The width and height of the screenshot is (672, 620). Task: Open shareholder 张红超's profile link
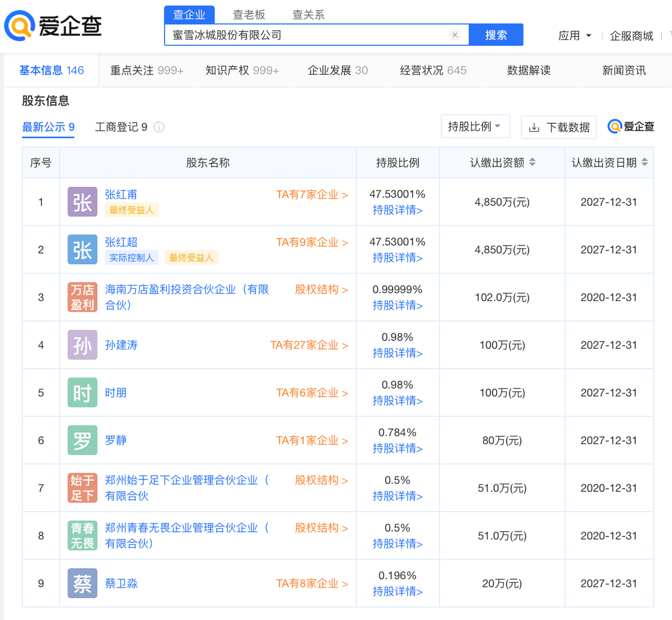(x=121, y=242)
